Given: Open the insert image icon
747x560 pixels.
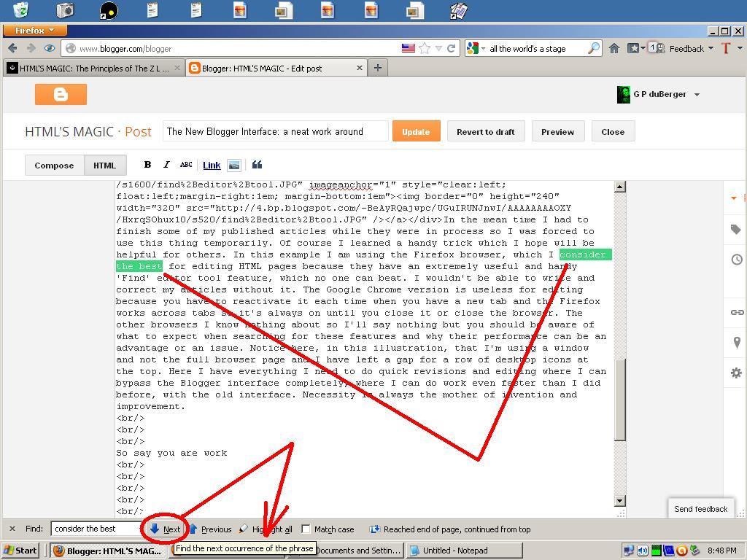Looking at the screenshot, I should [234, 164].
